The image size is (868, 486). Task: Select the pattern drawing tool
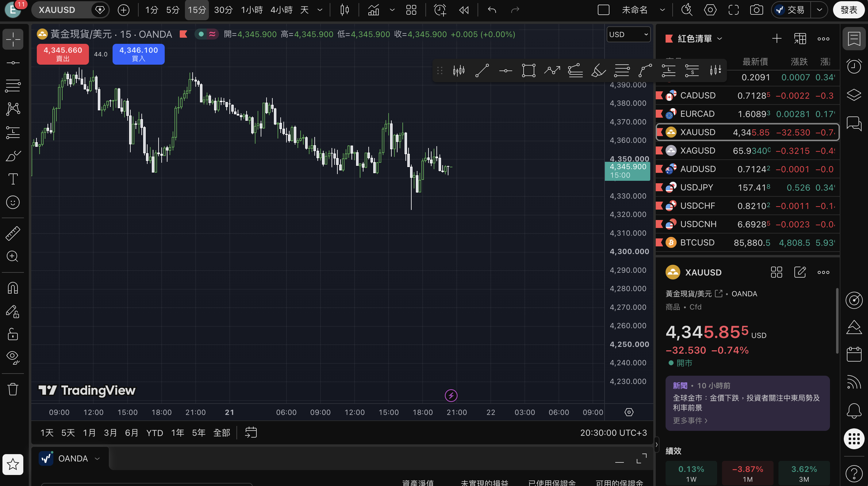[13, 109]
